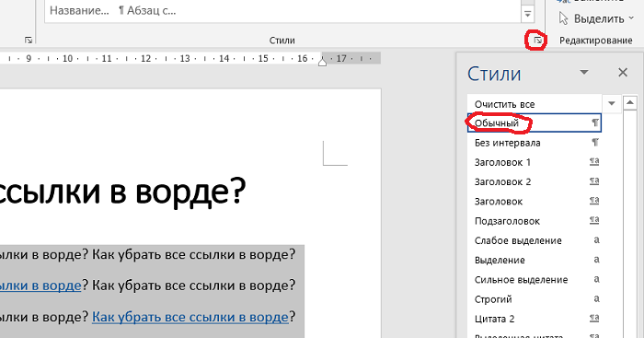Viewport: 644px width, 338px height.
Task: Close the Стили pane
Action: coord(623,73)
